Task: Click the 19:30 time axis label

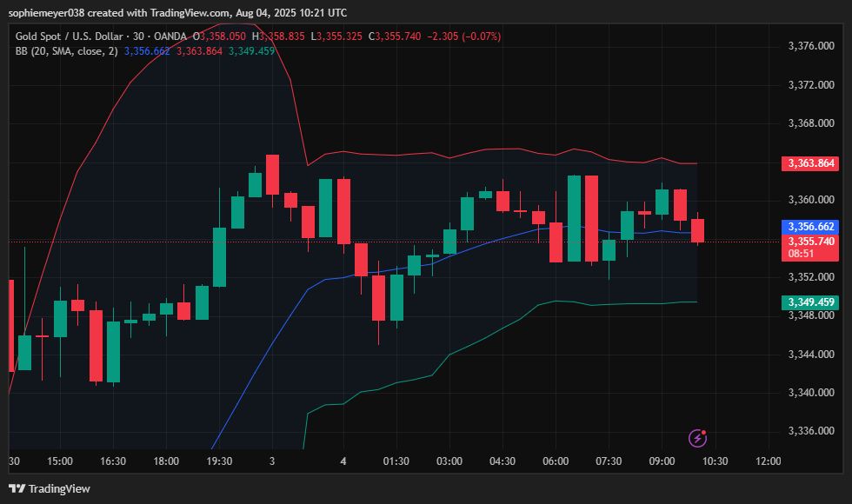Action: [x=219, y=461]
